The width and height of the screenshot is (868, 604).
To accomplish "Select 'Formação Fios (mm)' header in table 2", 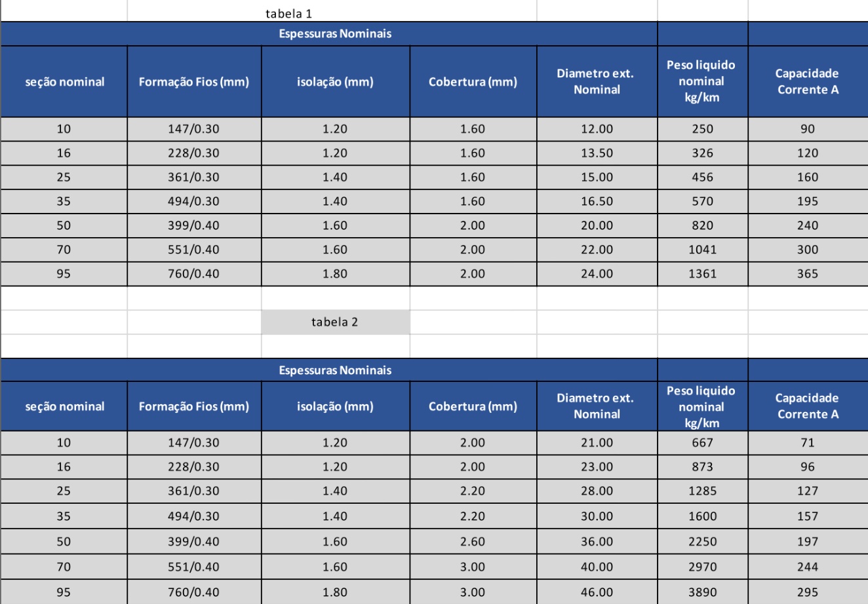I will click(194, 406).
